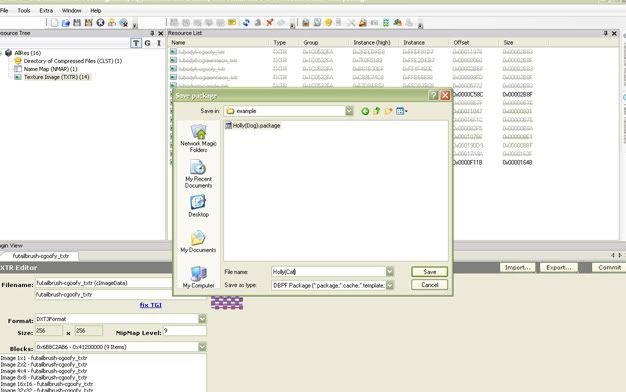
Task: Select the Texture Image (TXTR) tree item
Action: [x=56, y=77]
